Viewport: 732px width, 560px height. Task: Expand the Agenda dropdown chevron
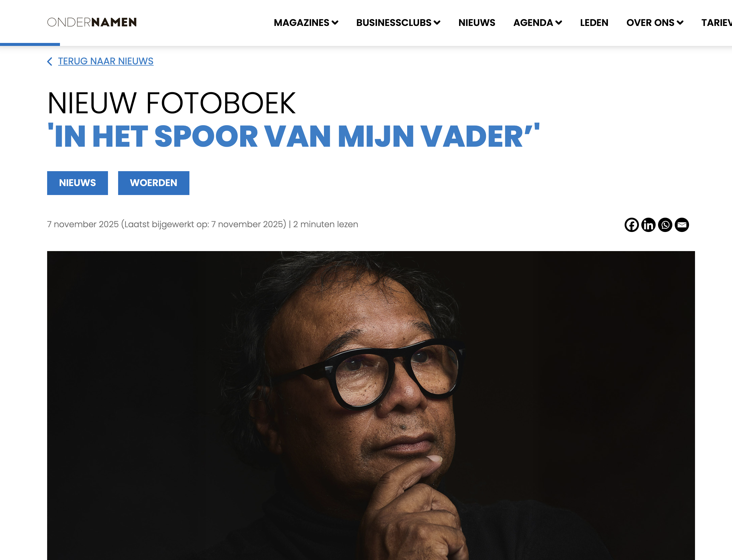click(x=559, y=23)
